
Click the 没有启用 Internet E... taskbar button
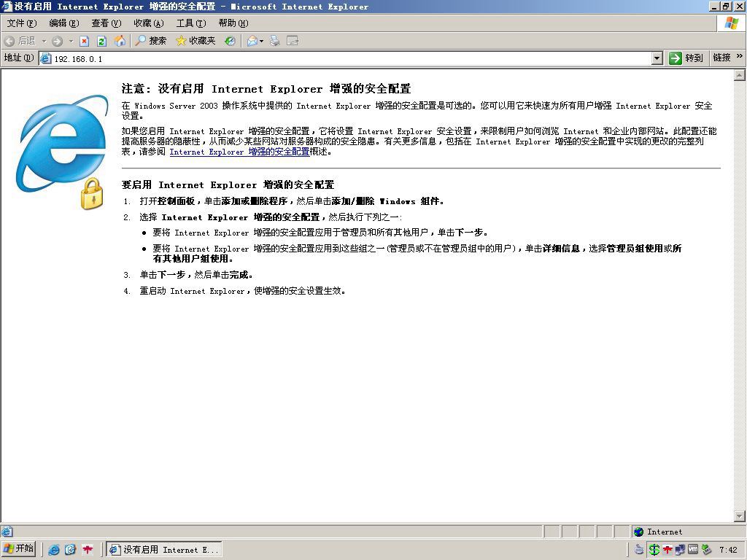(164, 550)
